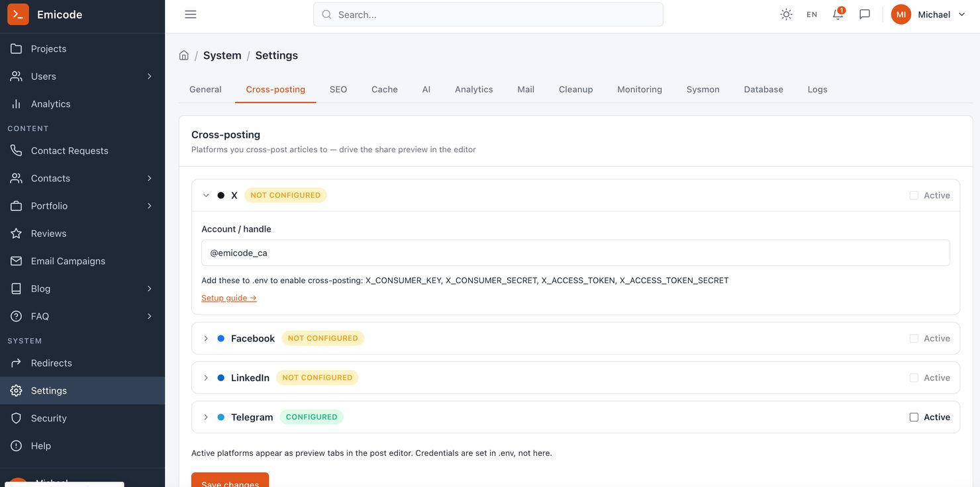Expand the Portfolio submenu chevron
The height and width of the screenshot is (487, 980).
coord(150,206)
